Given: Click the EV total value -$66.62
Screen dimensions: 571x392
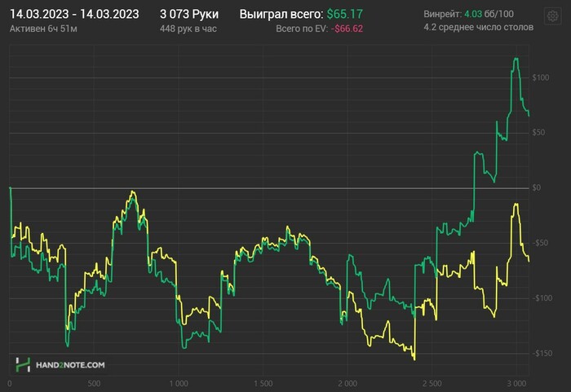Looking at the screenshot, I should [x=347, y=29].
